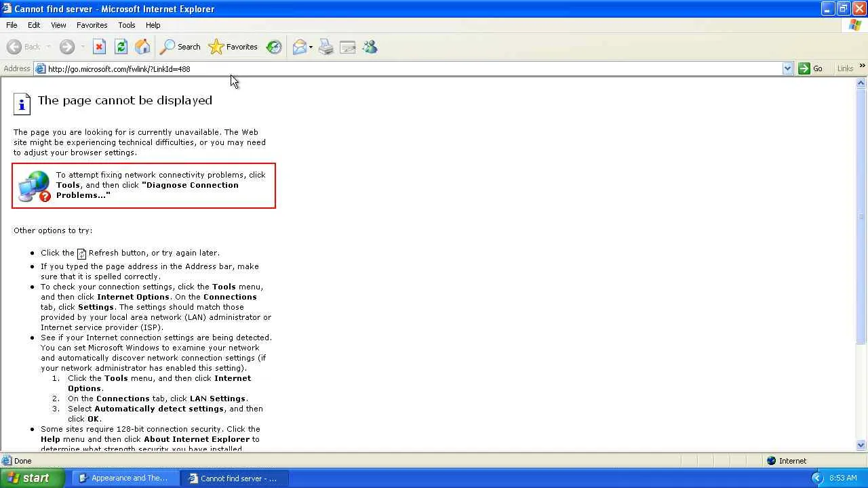868x488 pixels.
Task: Open the History toolbar icon
Action: click(274, 47)
